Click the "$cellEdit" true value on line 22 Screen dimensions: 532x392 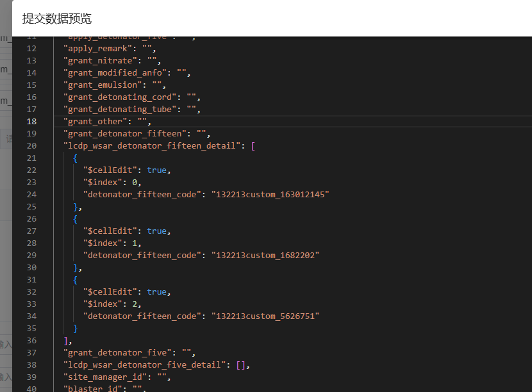tap(157, 170)
